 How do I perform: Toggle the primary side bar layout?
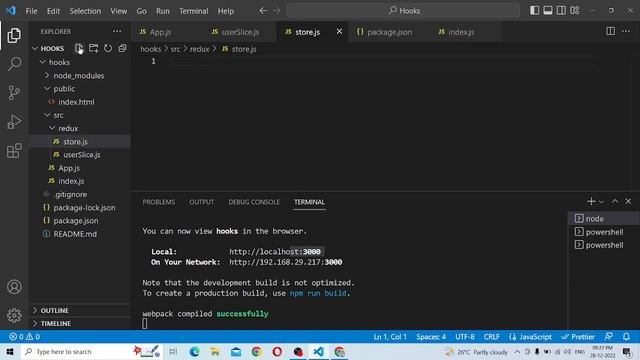point(534,11)
